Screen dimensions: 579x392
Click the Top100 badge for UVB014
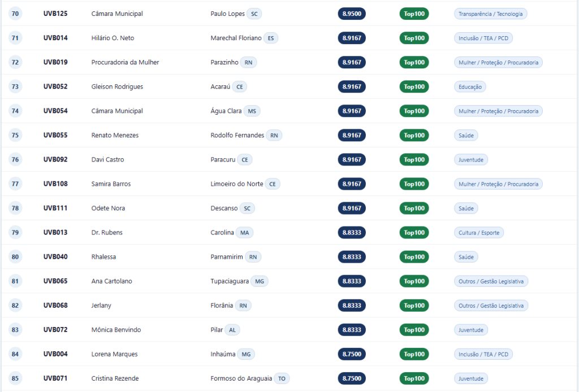coord(414,38)
